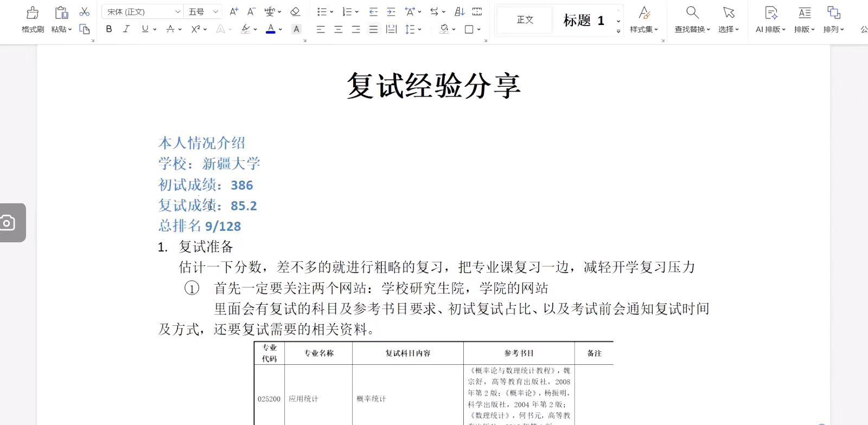The width and height of the screenshot is (868, 425).
Task: Click the document title 复试经验分享
Action: point(433,86)
